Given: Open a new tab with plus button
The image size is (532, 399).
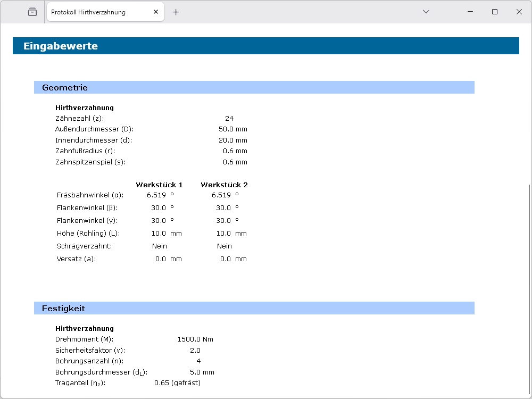Looking at the screenshot, I should pos(176,12).
